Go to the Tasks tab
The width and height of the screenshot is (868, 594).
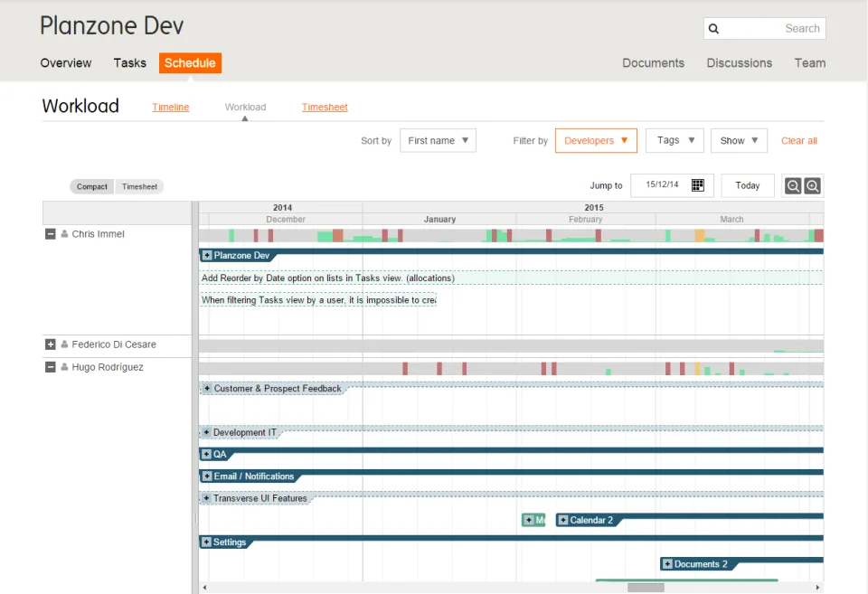coord(130,63)
